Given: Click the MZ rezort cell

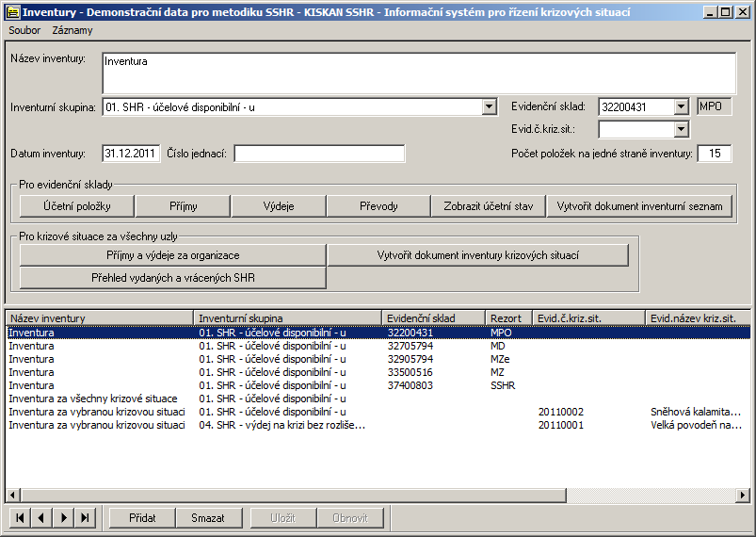Looking at the screenshot, I should [x=497, y=372].
